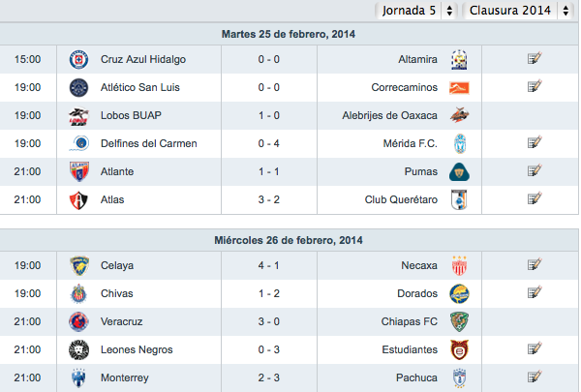Click the Estudiantes team crest

(x=459, y=349)
